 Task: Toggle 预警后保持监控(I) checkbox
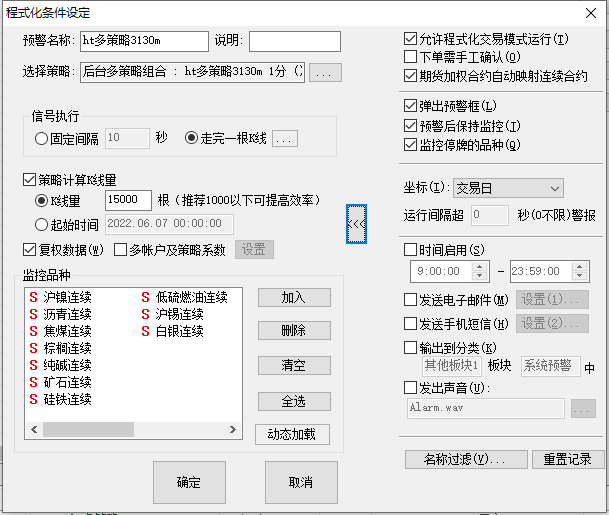[411, 125]
